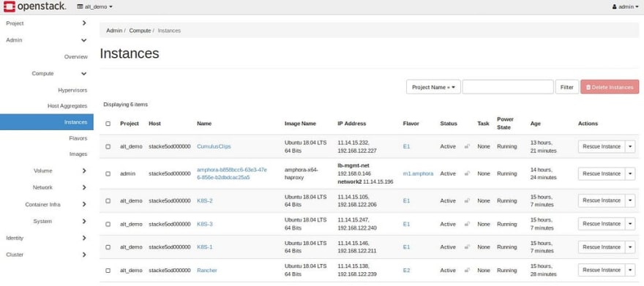
Task: Click the lock icon in amphora row
Action: 467,173
